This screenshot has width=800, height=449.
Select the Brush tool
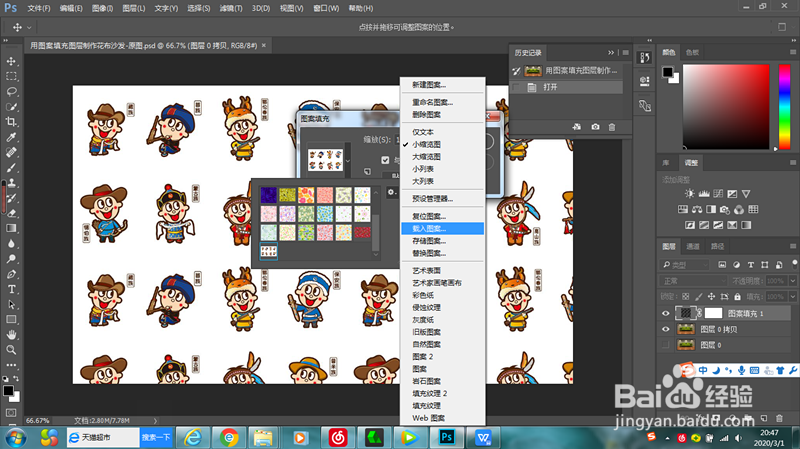(11, 168)
